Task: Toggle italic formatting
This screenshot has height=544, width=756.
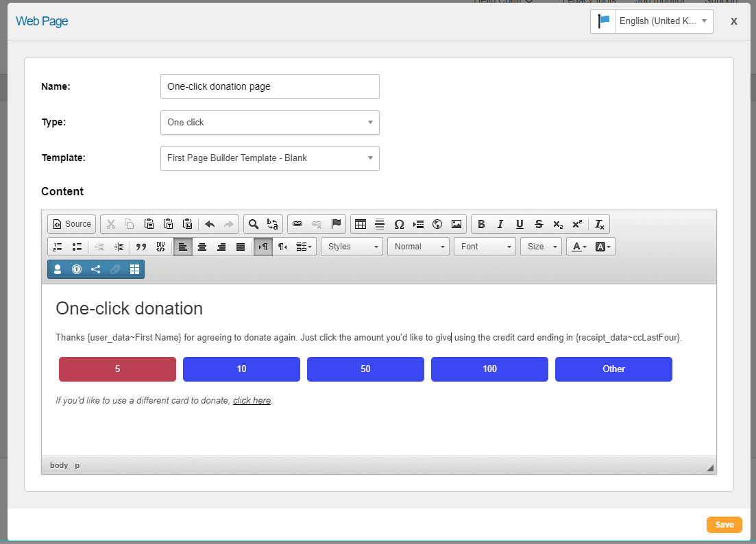Action: [500, 224]
